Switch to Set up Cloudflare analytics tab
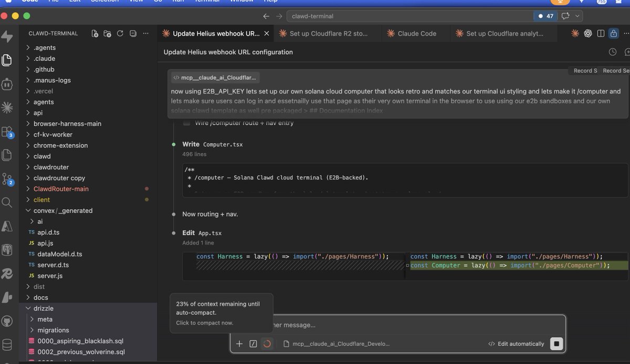The height and width of the screenshot is (364, 630). (505, 34)
